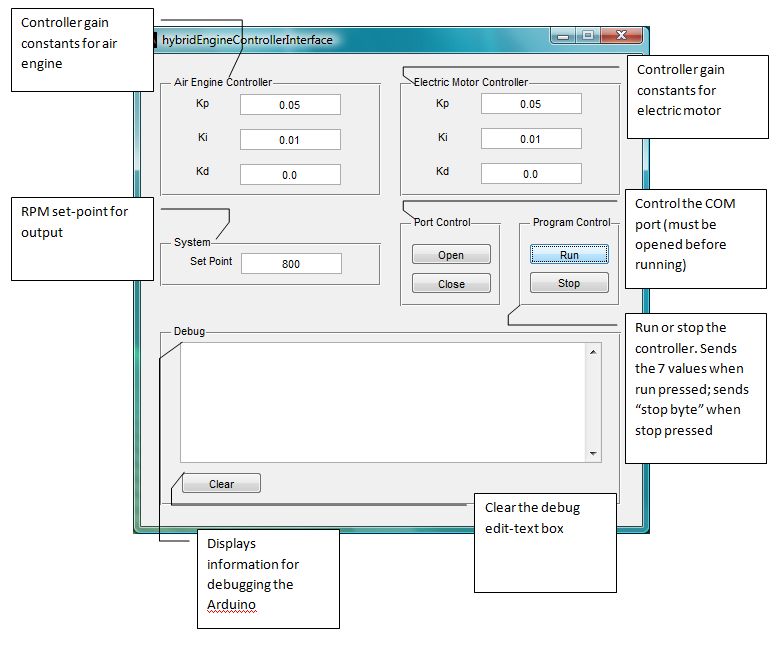
Task: Close the window with the red X button
Action: tap(622, 36)
